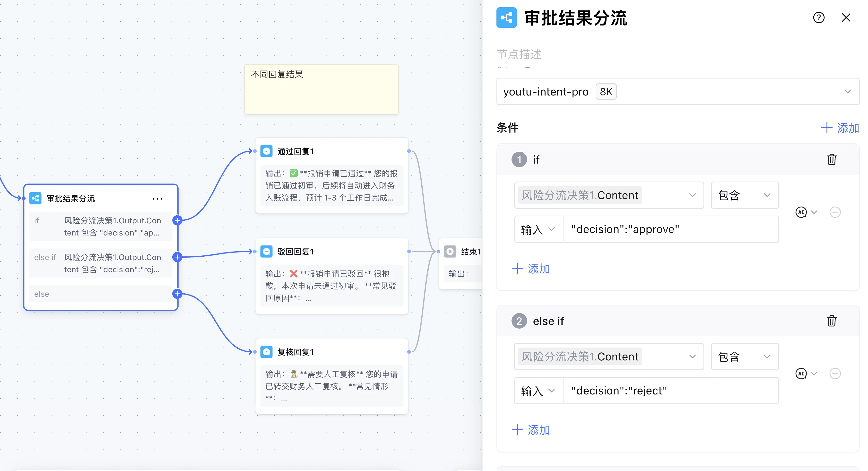The width and height of the screenshot is (868, 471).
Task: Remove the "decision":"approve" condition row
Action: [x=835, y=212]
